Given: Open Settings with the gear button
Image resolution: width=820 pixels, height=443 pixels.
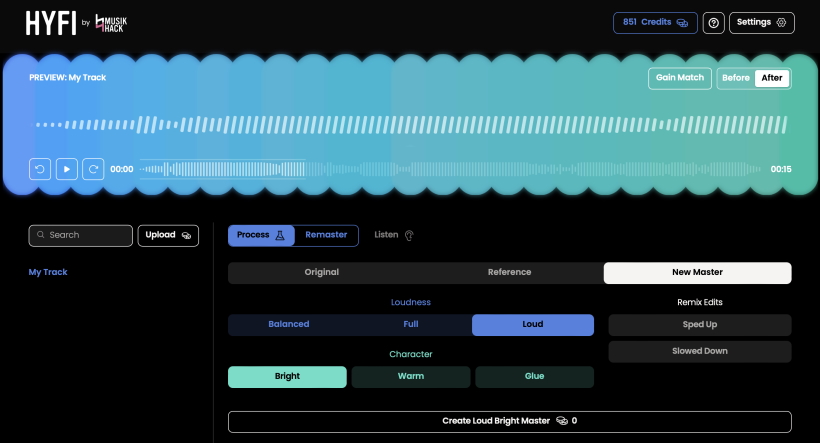Looking at the screenshot, I should click(761, 23).
